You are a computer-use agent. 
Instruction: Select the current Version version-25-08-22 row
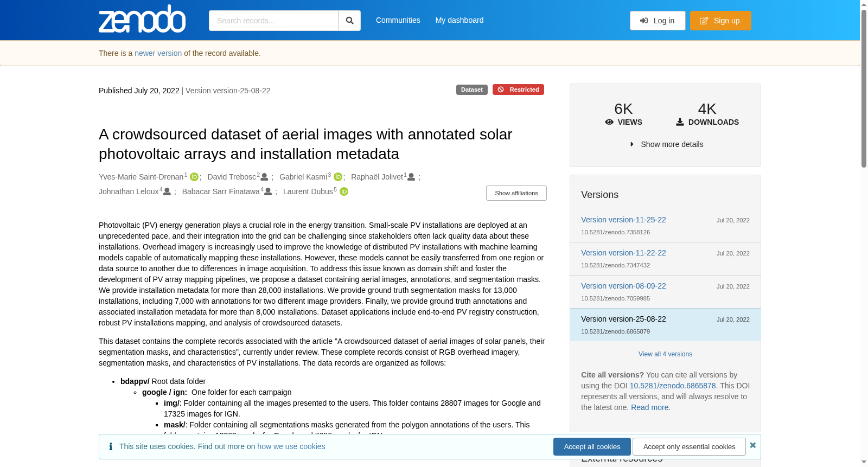point(665,325)
